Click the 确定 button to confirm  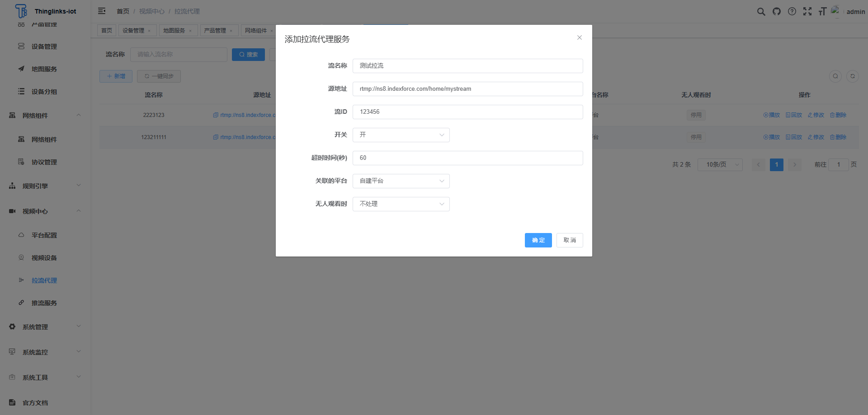pyautogui.click(x=538, y=240)
